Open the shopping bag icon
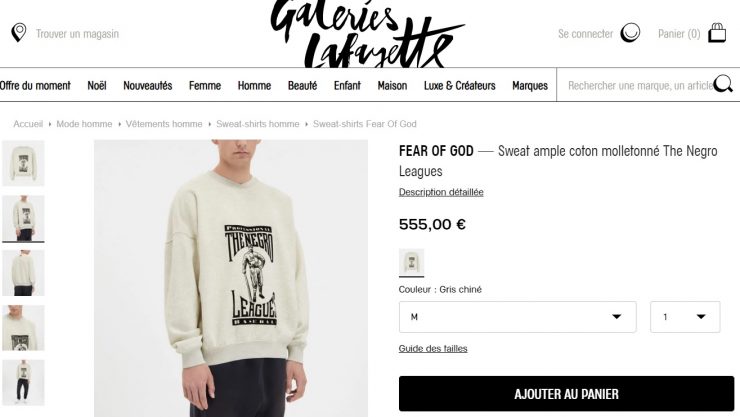The image size is (740, 417). (717, 33)
